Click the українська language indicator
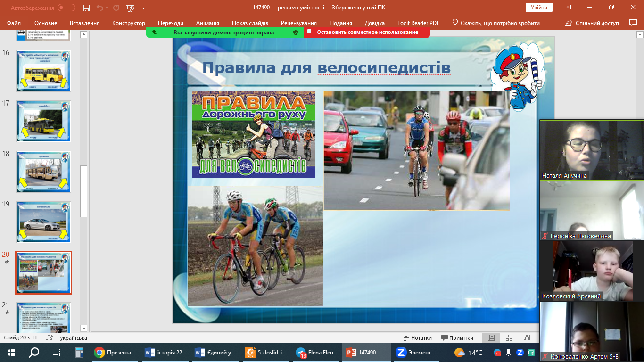 pyautogui.click(x=74, y=338)
